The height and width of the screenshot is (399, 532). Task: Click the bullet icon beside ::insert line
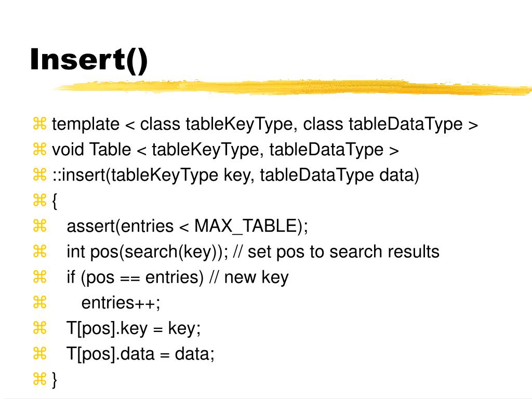[x=39, y=175]
